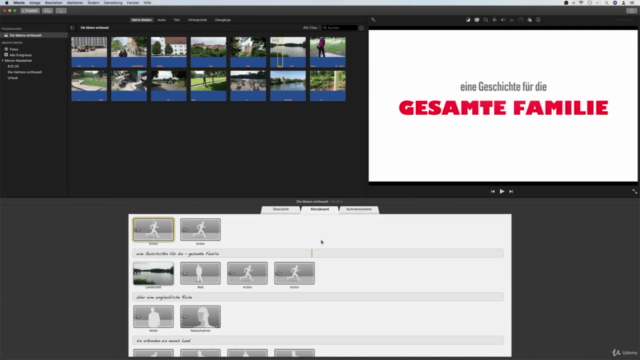Viewport: 640px width, 360px height.
Task: Open the Alle Clips filter dropdown
Action: [311, 28]
